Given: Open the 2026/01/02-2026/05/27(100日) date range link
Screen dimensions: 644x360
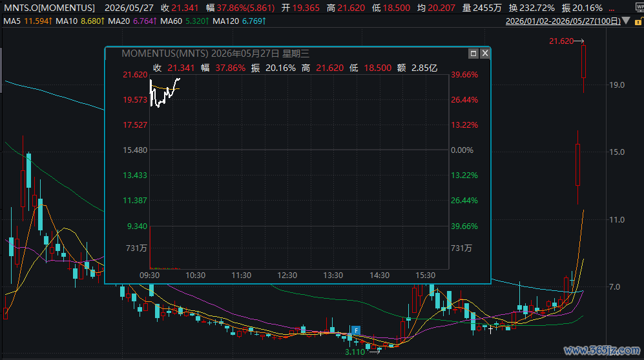Looking at the screenshot, I should 563,21.
